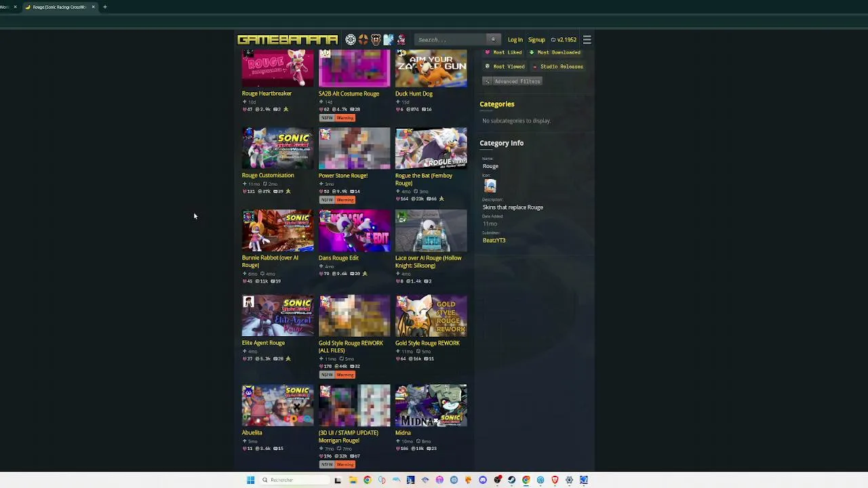Sort by Most Downloaded
Image resolution: width=868 pixels, height=488 pixels.
point(555,52)
